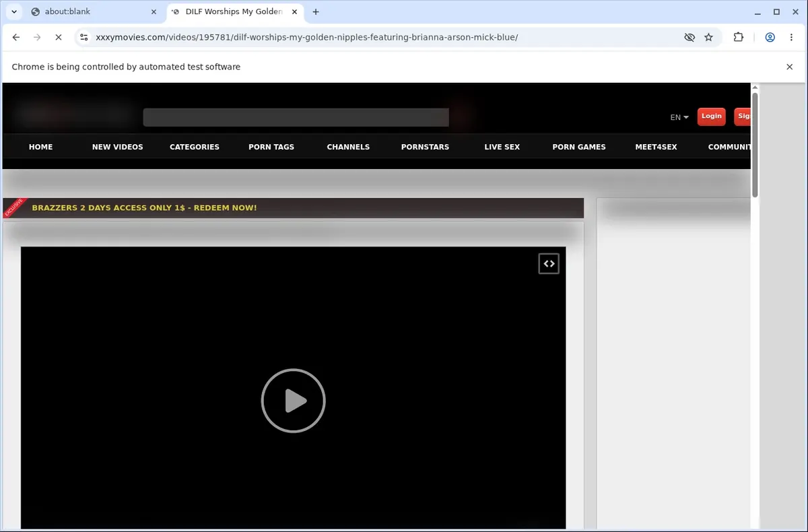Dismiss the automated test software notice
This screenshot has width=808, height=532.
click(x=790, y=67)
